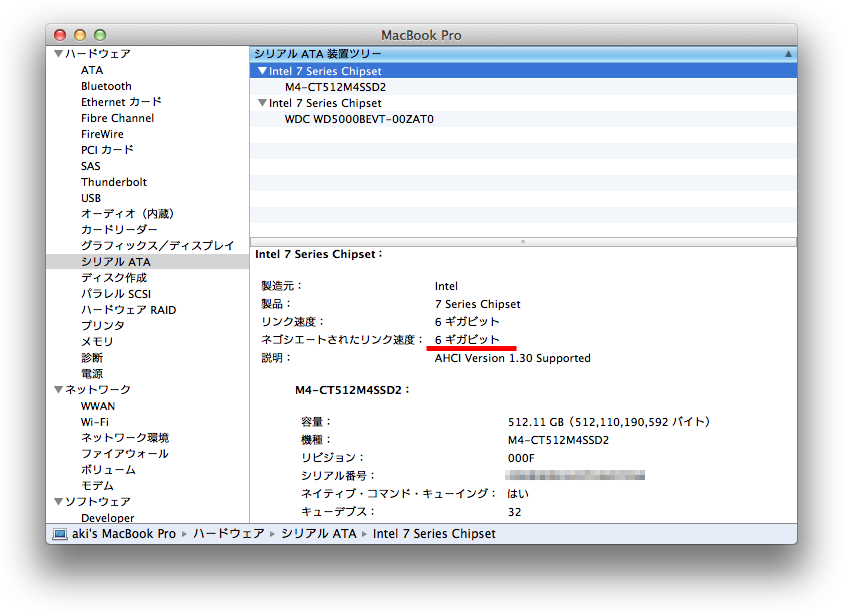The width and height of the screenshot is (843, 612).
Task: Go to シリアル ATA in the path bar
Action: 319,534
